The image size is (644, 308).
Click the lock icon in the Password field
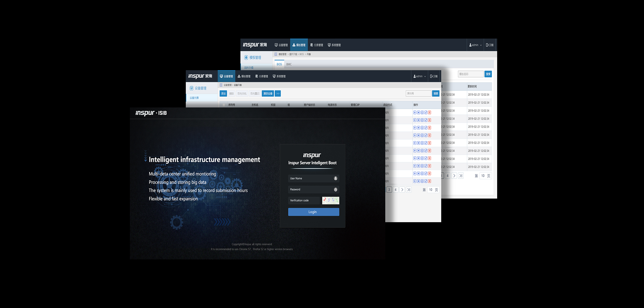point(335,190)
